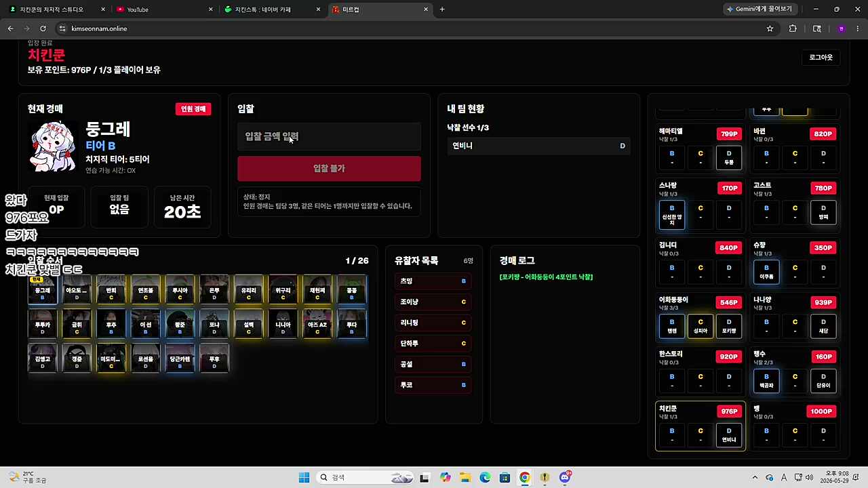Click the 둥그레 character avatar image
The height and width of the screenshot is (488, 868).
(x=54, y=146)
